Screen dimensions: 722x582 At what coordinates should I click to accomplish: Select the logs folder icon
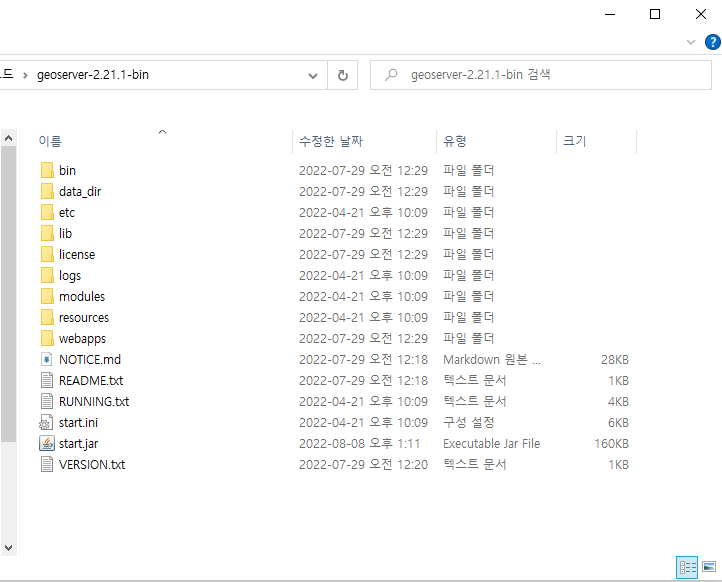point(47,275)
